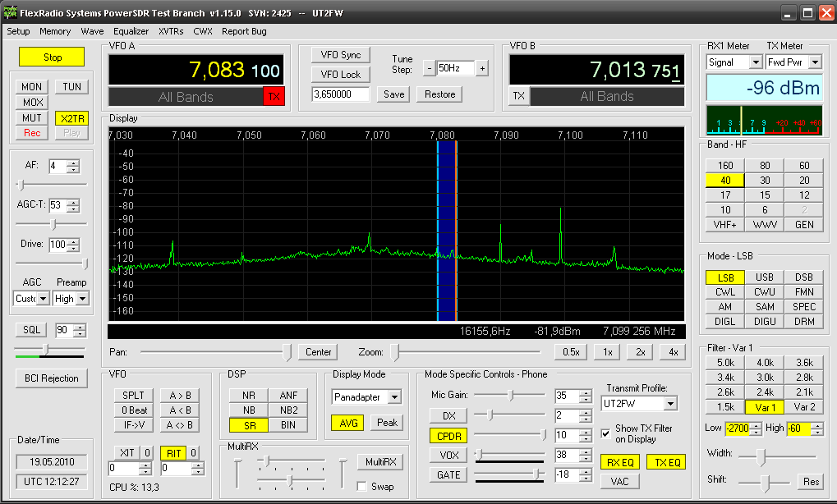This screenshot has height=504, width=837.
Task: Uncheck Show TX Filter on Display
Action: (606, 433)
